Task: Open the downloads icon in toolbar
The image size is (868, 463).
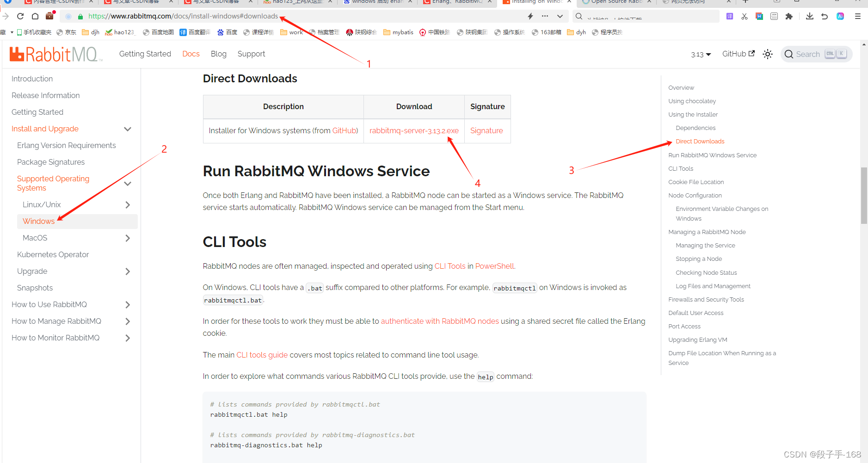Action: (810, 16)
